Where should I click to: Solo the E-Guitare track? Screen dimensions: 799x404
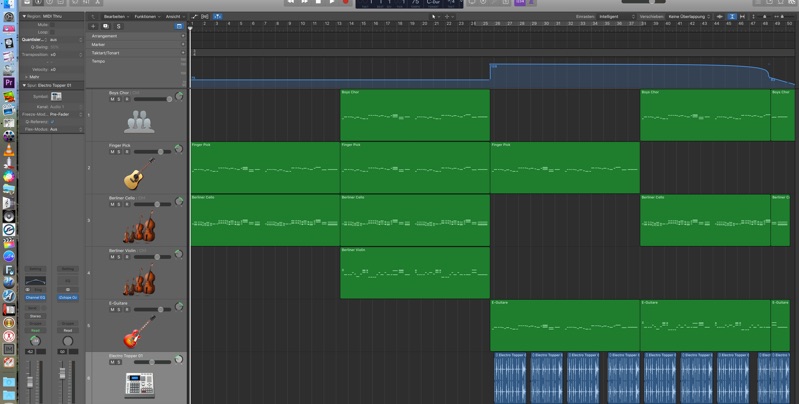click(119, 309)
